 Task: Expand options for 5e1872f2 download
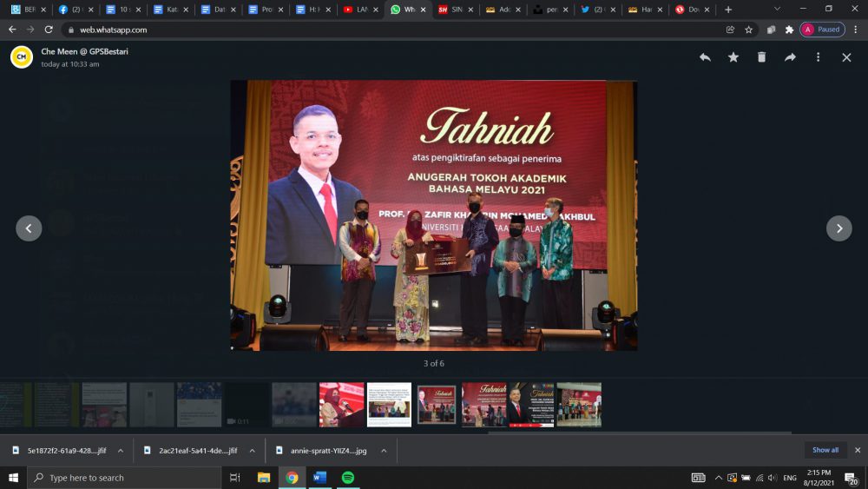(120, 450)
